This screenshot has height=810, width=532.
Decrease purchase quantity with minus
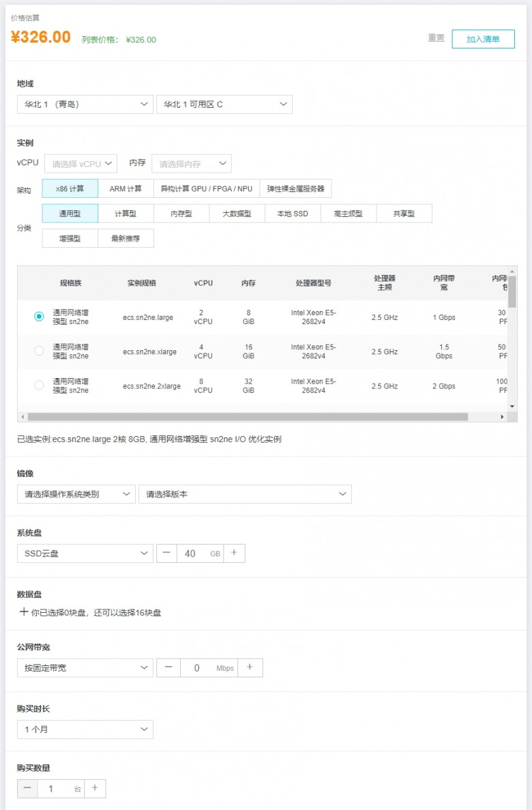tap(27, 788)
